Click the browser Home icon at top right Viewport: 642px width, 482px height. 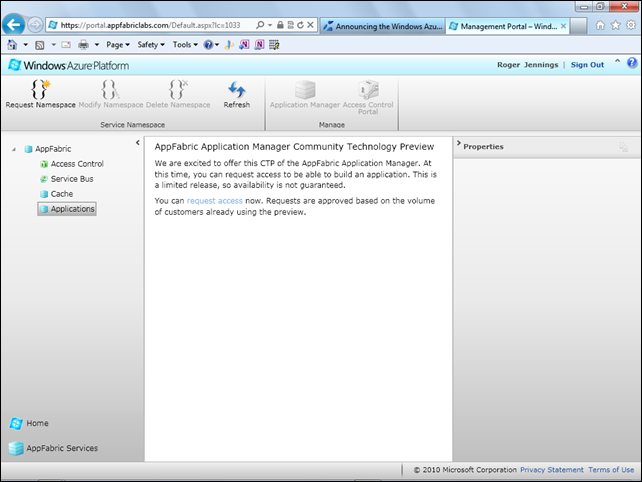600,25
